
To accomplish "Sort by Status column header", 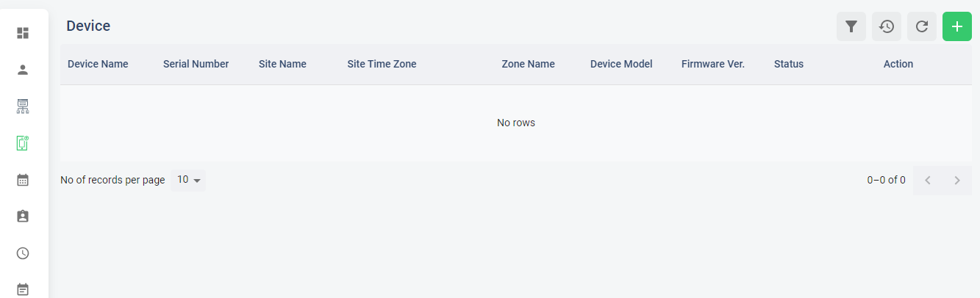I will [x=789, y=64].
